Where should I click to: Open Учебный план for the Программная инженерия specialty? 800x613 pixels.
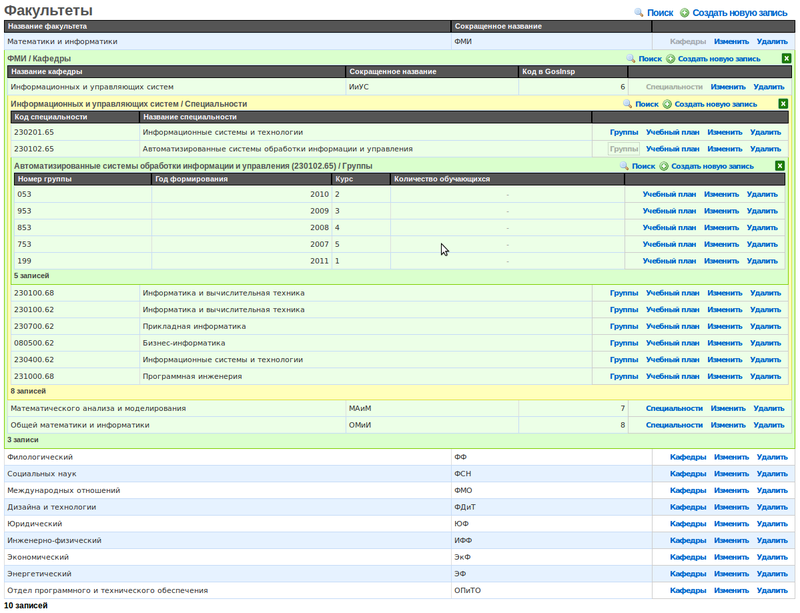tap(672, 376)
